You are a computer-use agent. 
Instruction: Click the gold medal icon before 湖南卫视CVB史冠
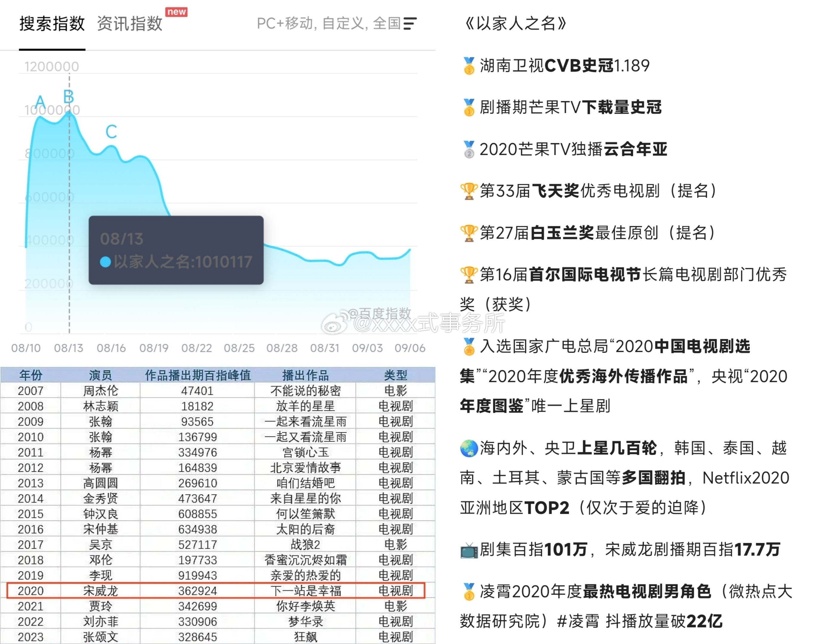coord(469,65)
